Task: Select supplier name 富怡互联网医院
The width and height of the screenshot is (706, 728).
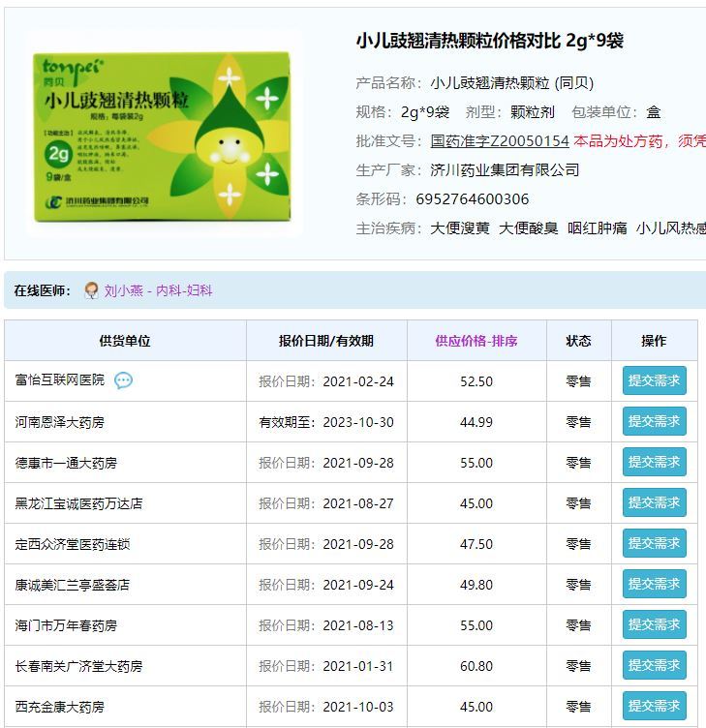Action: 60,380
